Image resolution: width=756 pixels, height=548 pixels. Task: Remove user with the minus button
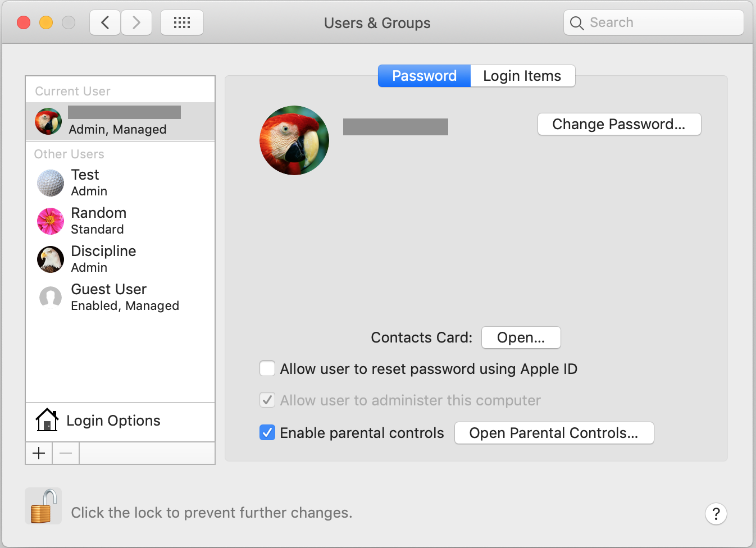click(x=66, y=453)
